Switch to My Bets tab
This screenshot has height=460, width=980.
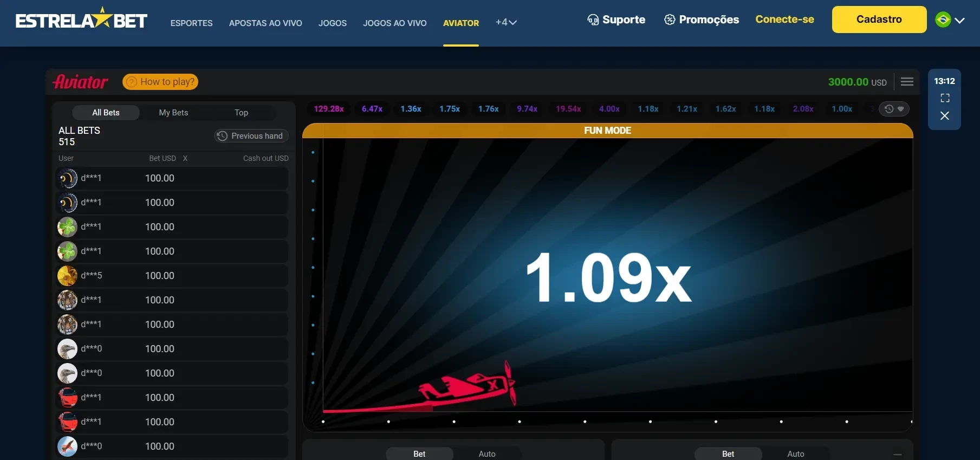(x=173, y=112)
